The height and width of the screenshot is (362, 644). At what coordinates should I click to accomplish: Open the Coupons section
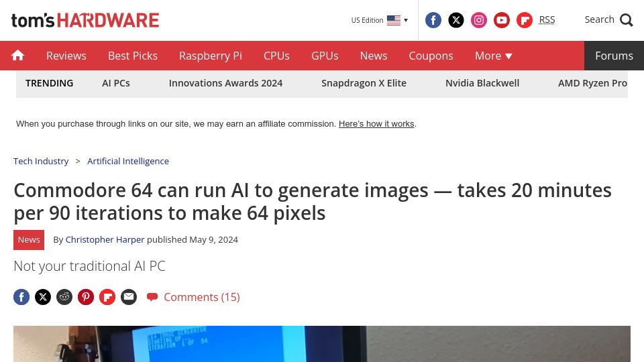431,56
